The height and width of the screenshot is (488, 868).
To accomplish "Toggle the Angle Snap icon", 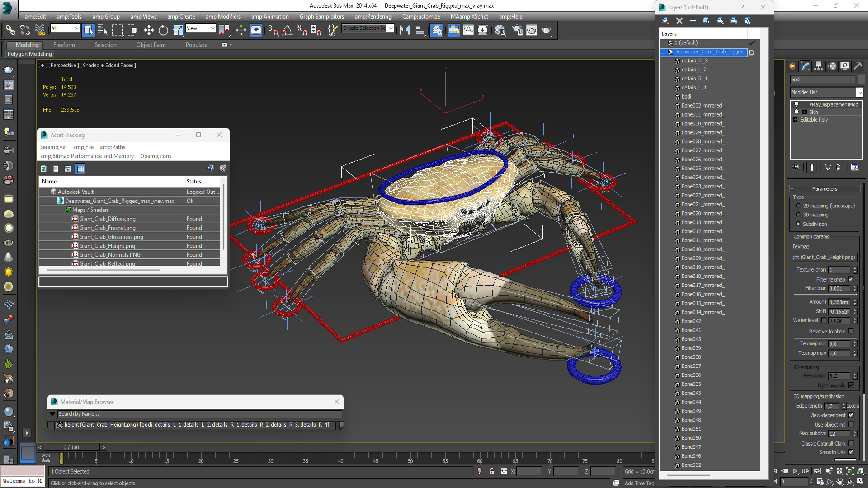I will pyautogui.click(x=288, y=30).
